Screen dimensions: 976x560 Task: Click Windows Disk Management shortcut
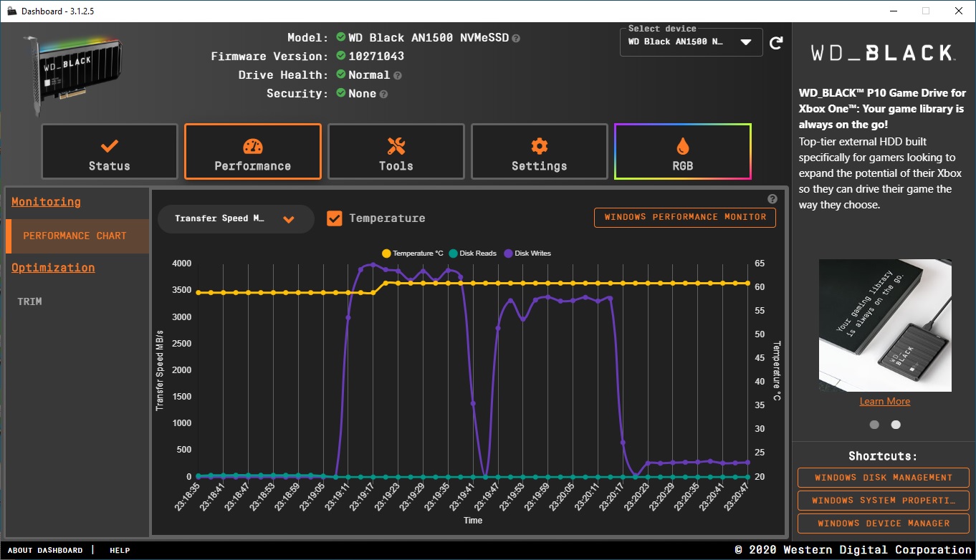point(884,478)
